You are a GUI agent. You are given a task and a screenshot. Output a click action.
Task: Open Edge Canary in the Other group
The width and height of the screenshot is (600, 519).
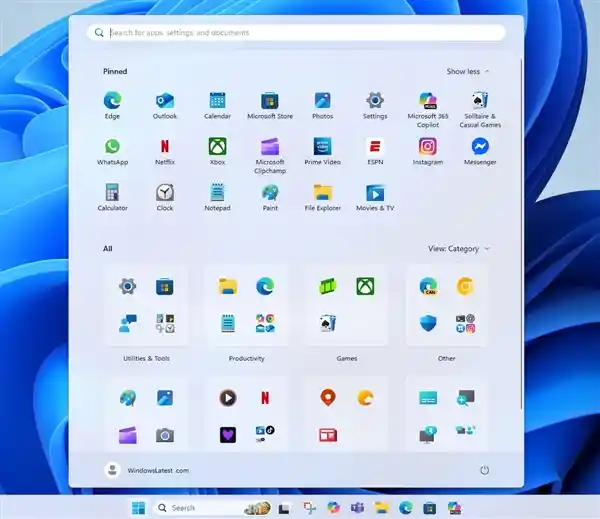(428, 286)
